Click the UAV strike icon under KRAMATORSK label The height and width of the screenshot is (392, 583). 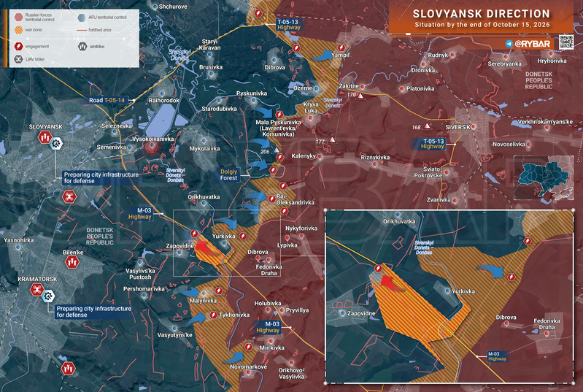[36, 289]
